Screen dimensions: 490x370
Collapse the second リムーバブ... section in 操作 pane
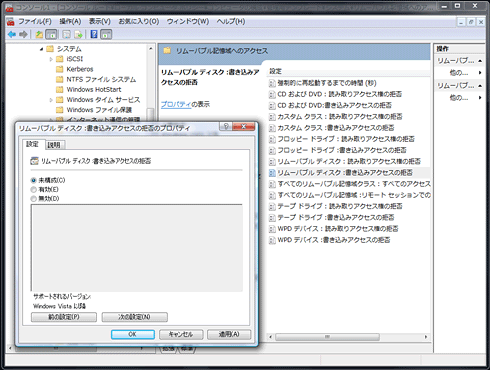coord(480,86)
